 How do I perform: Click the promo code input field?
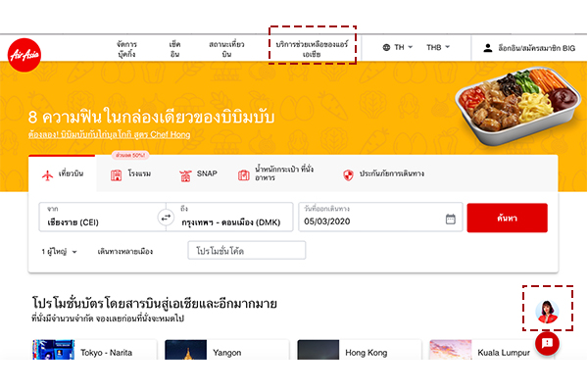247,250
